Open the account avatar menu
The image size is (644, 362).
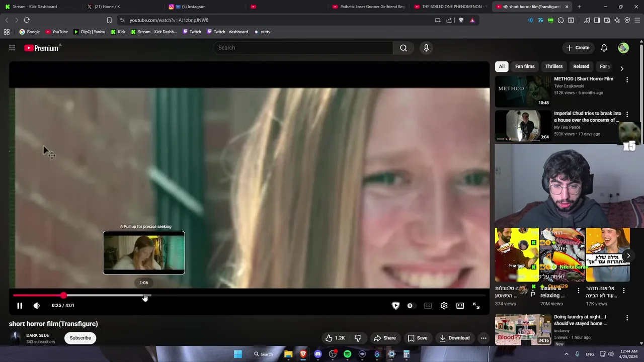pos(623,48)
